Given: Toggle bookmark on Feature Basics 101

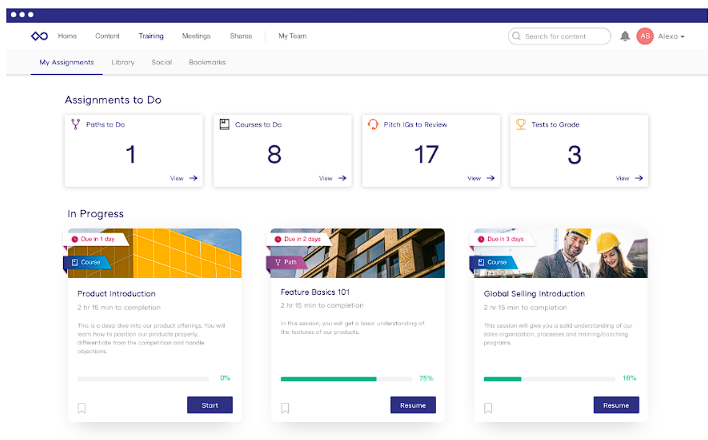Looking at the screenshot, I should tap(285, 408).
